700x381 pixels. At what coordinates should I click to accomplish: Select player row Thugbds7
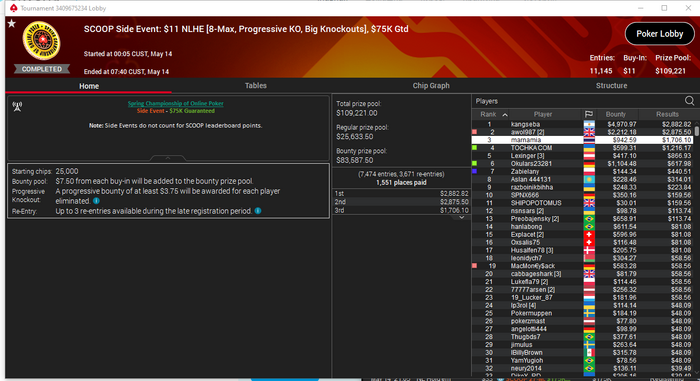click(x=583, y=337)
